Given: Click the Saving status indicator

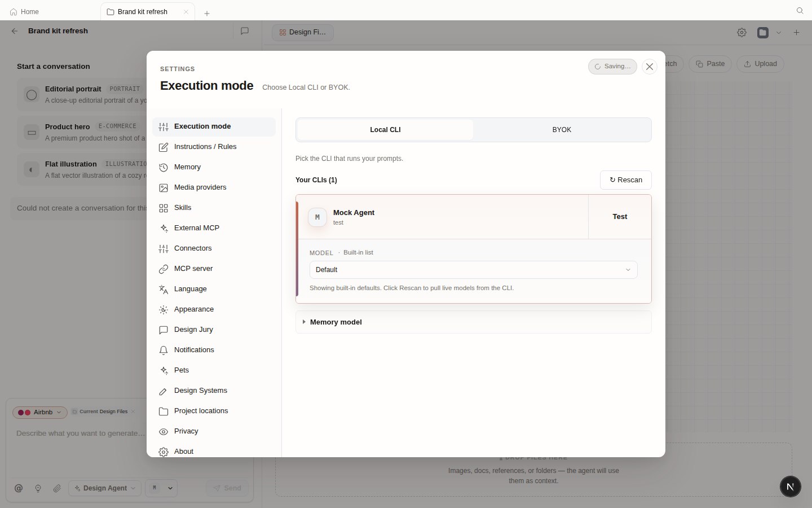Looking at the screenshot, I should pos(612,67).
